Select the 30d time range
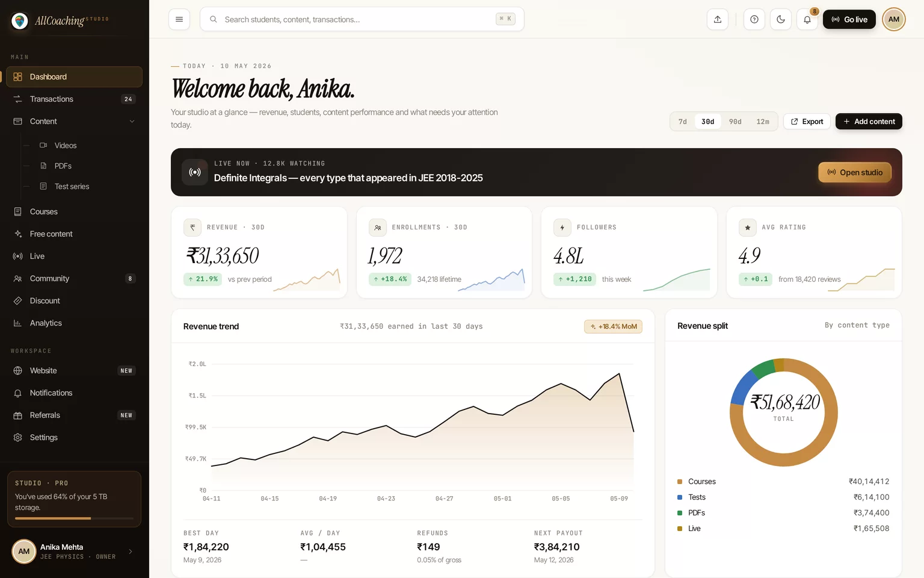This screenshot has width=924, height=578. [708, 122]
